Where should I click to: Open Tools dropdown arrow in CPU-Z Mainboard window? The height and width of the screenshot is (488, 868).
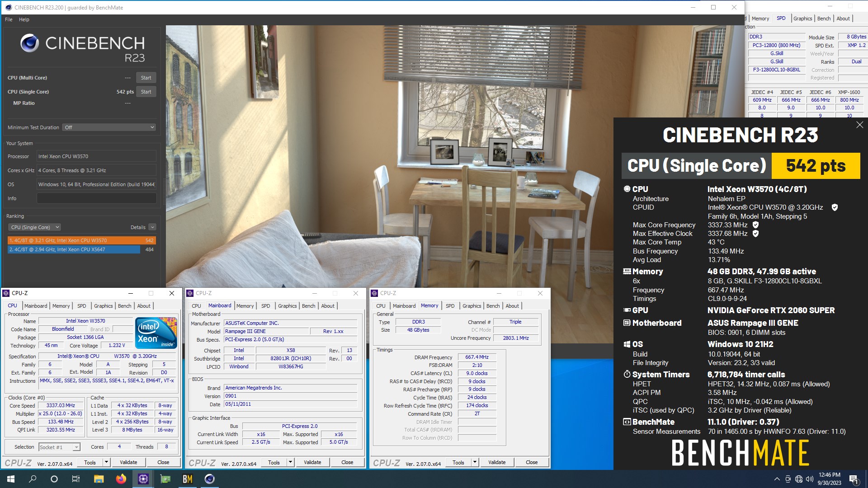290,462
